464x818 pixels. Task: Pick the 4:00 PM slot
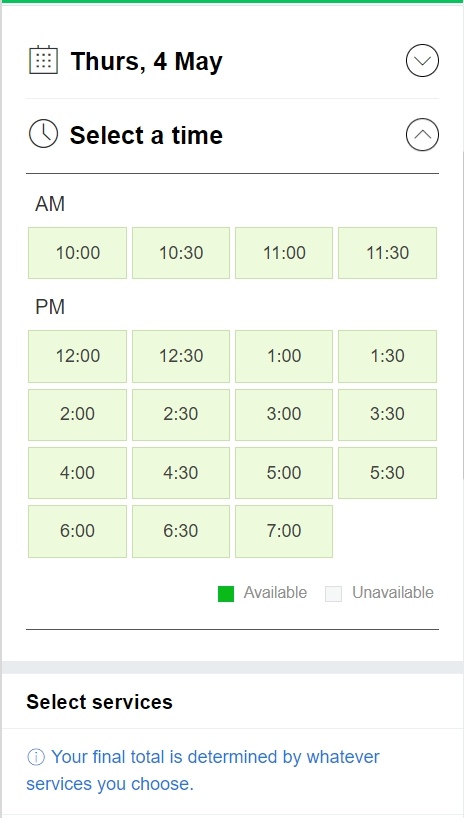(77, 473)
